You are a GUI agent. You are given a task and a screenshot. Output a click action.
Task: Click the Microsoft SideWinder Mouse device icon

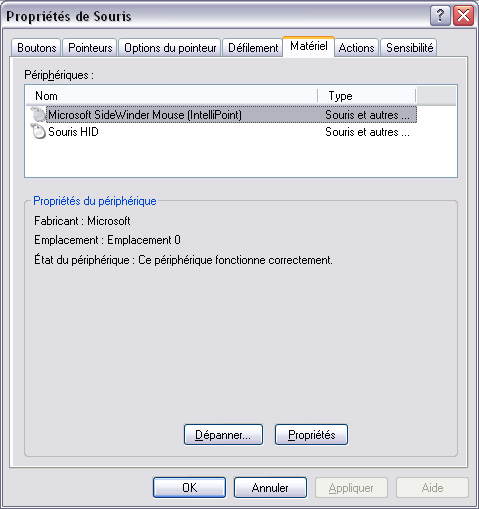point(38,114)
